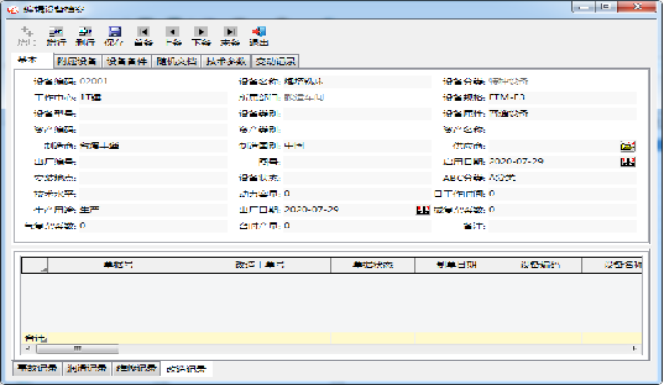
Task: Click the empty remarks (备注) field
Action: (562, 226)
